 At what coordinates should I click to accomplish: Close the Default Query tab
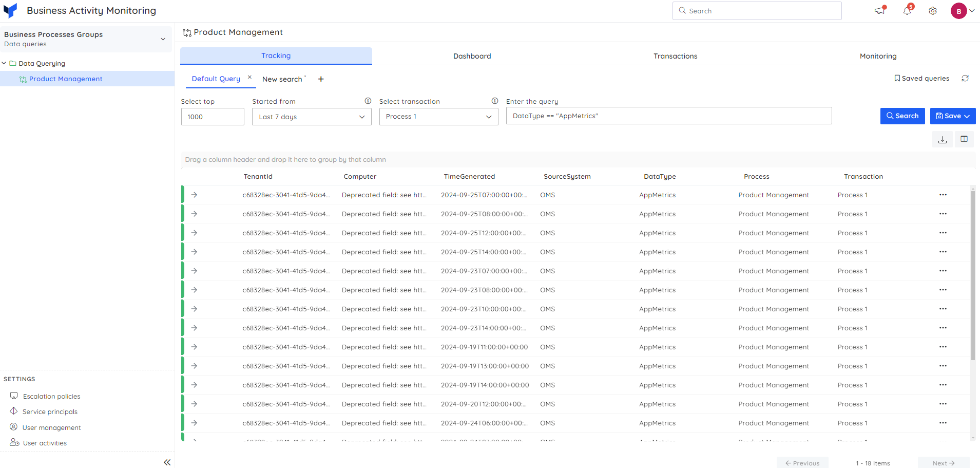click(x=249, y=77)
